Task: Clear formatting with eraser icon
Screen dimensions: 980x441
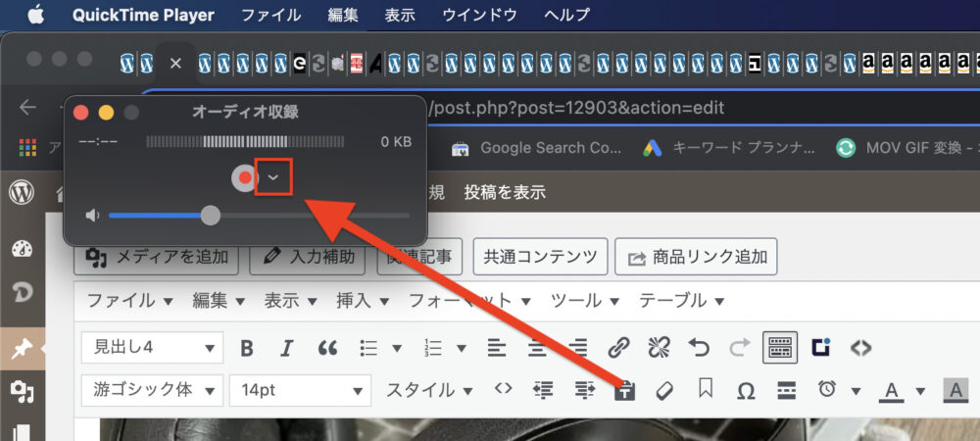Action: click(663, 390)
